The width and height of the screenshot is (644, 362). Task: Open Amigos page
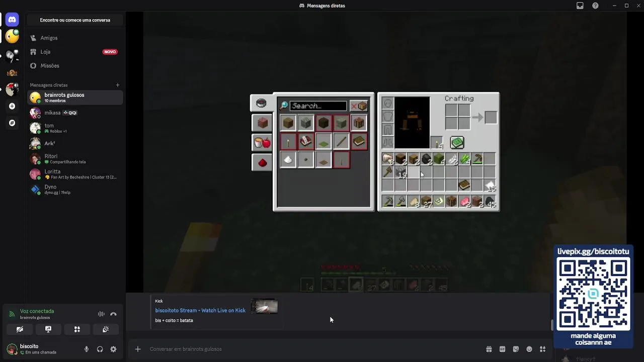coord(75,38)
